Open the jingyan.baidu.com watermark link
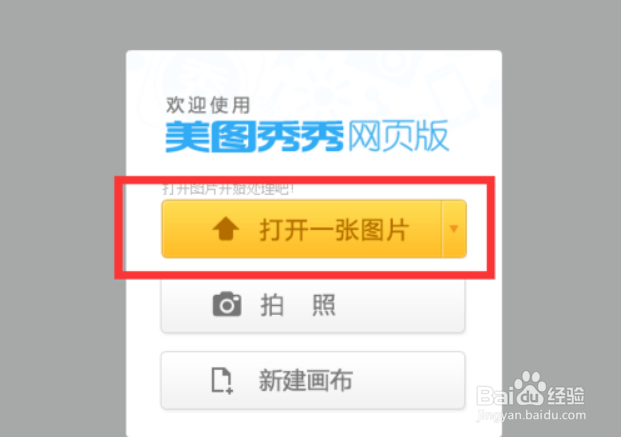 pyautogui.click(x=531, y=415)
